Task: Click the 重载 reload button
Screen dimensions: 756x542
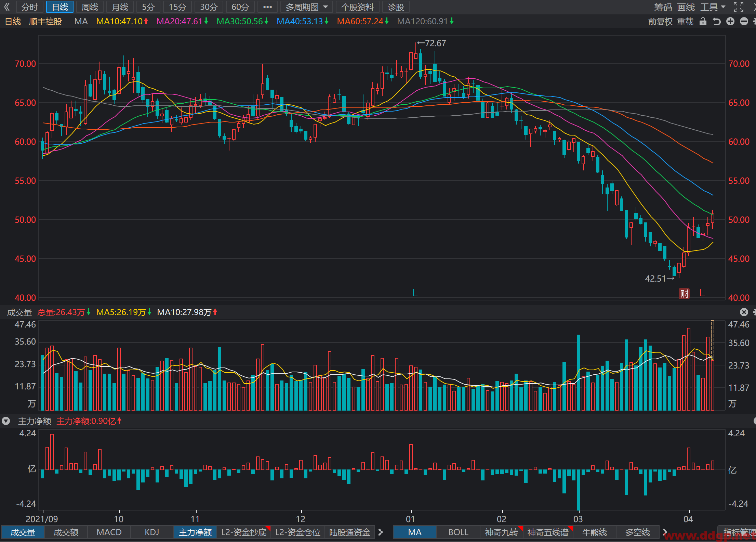Action: pyautogui.click(x=685, y=22)
